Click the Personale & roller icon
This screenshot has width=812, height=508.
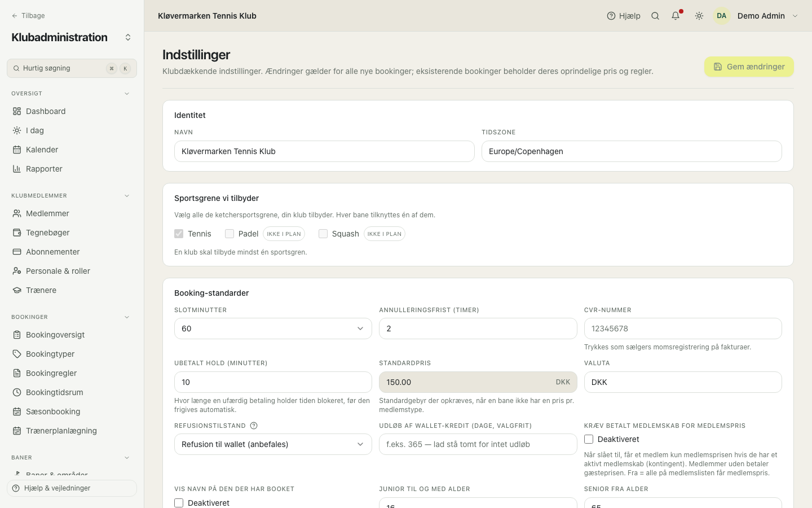click(17, 271)
